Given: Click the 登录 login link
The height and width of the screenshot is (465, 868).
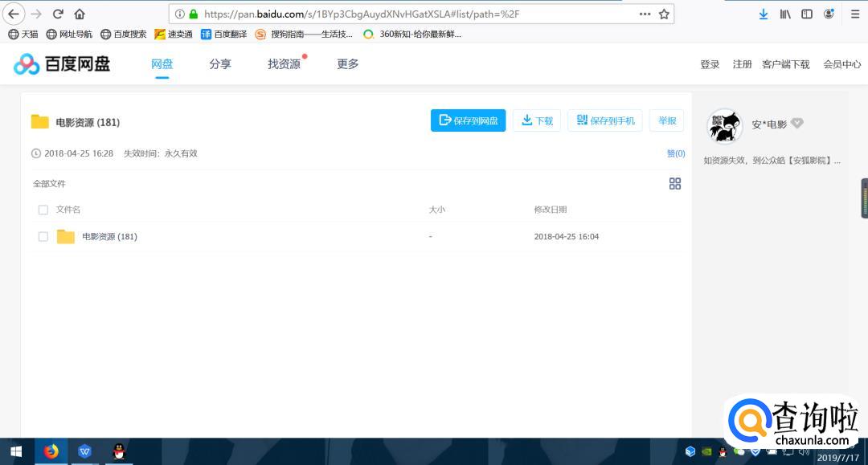Looking at the screenshot, I should pos(710,64).
